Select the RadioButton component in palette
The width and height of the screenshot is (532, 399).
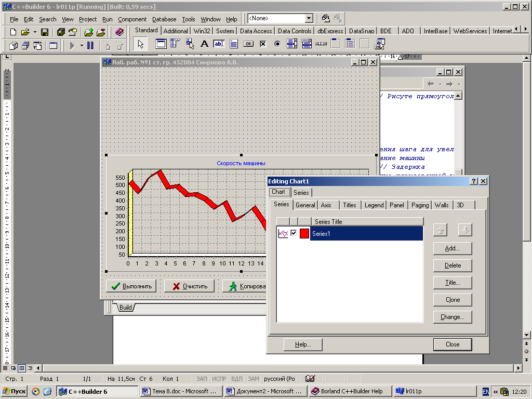coord(277,44)
